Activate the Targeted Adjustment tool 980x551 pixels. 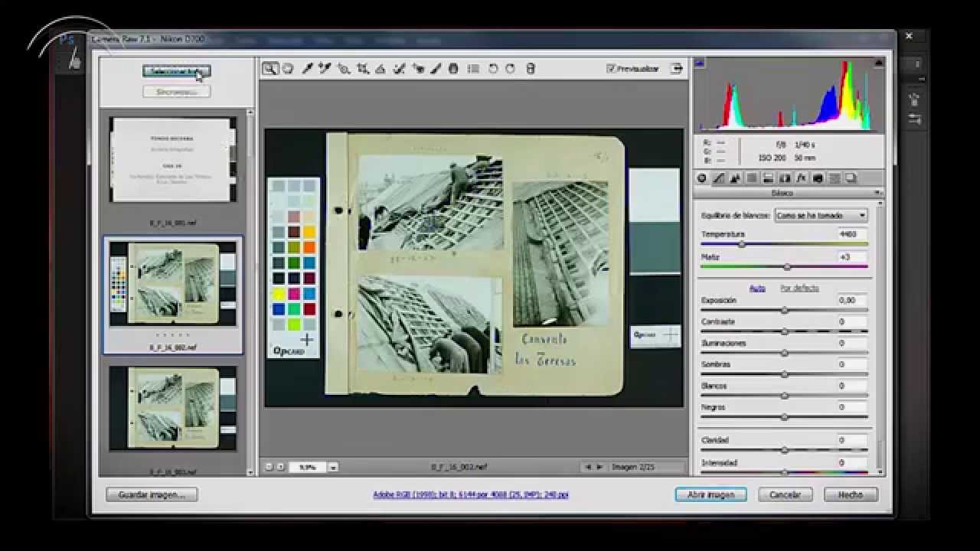coord(344,69)
